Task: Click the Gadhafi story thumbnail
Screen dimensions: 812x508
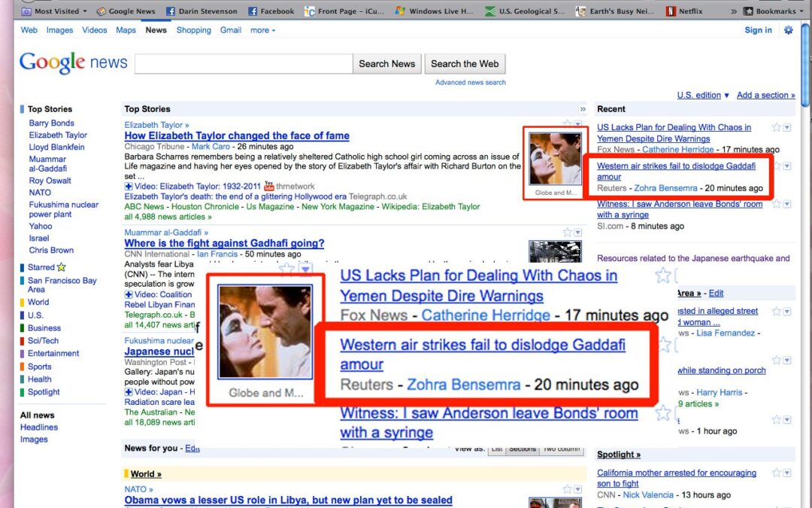Action: pyautogui.click(x=555, y=251)
